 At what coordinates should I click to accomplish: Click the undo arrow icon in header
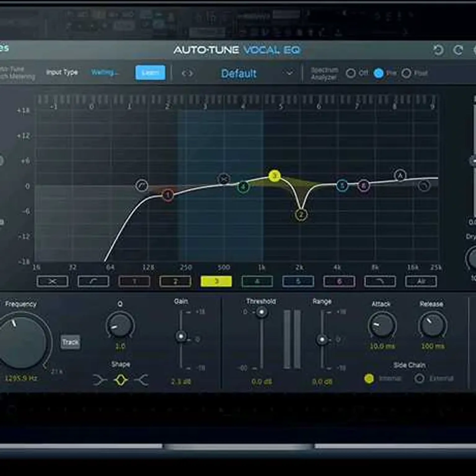click(438, 50)
